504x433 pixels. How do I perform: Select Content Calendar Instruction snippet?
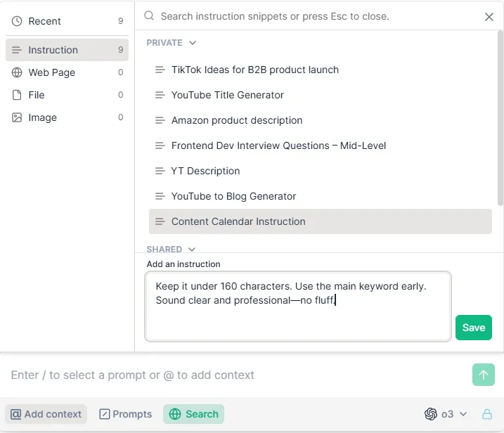(320, 221)
